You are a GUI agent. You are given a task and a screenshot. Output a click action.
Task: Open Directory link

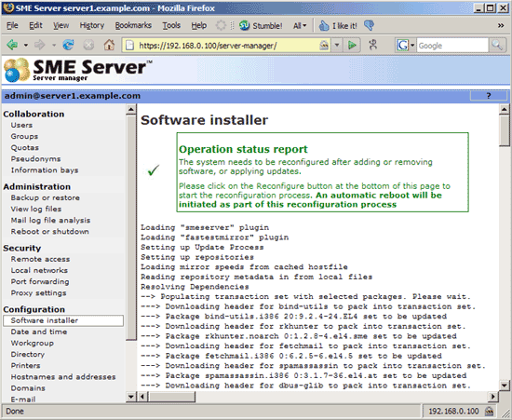tap(28, 354)
